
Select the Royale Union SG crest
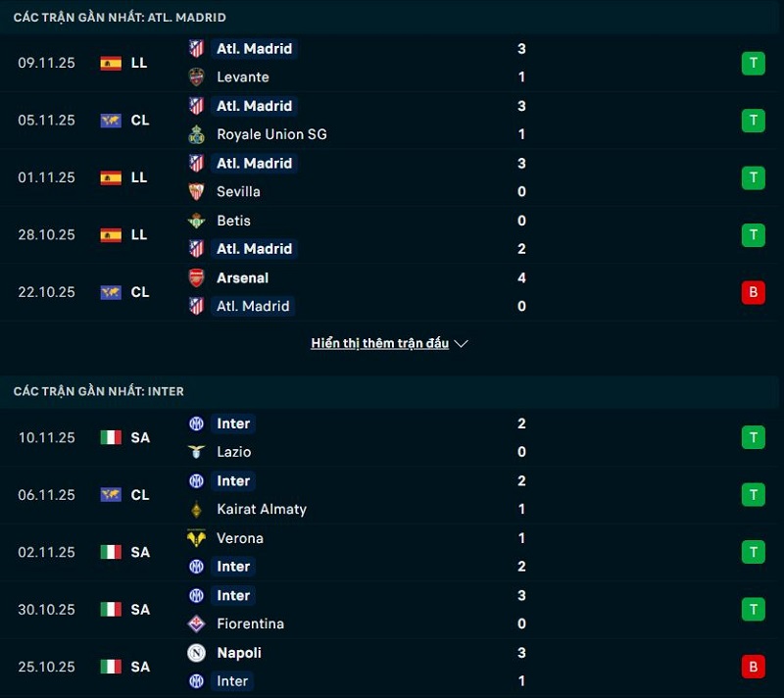coord(197,134)
